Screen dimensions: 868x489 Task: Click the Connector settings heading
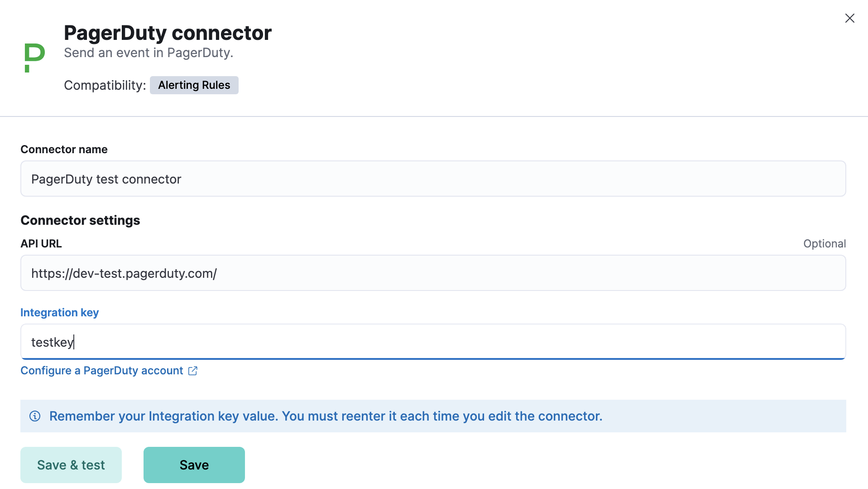(80, 220)
